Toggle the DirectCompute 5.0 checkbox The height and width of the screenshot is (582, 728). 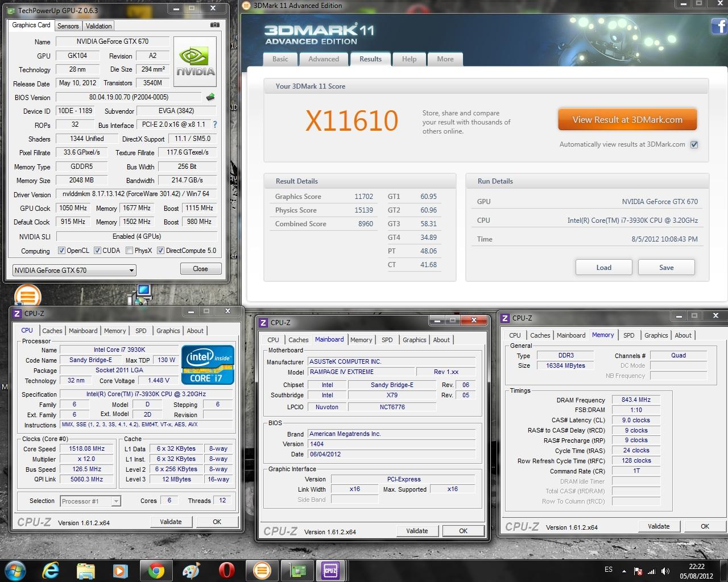click(160, 251)
